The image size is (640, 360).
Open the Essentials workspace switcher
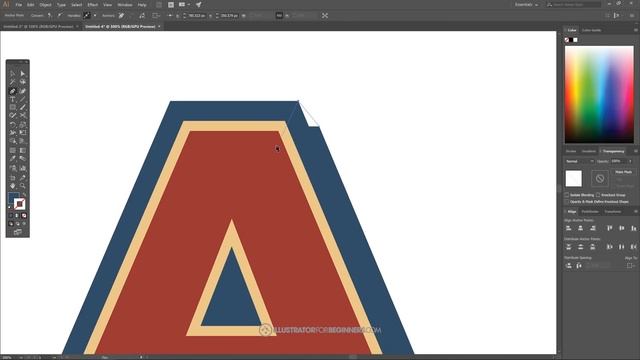[526, 4]
